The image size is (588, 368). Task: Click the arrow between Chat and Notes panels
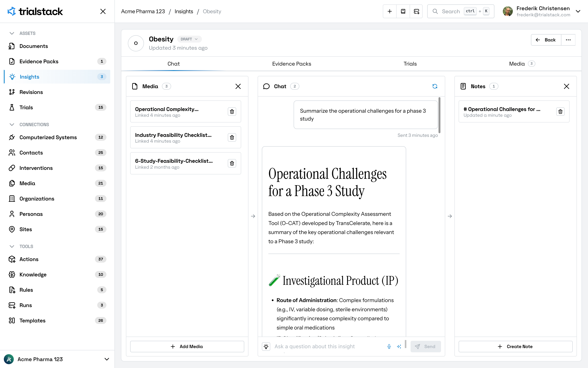pos(450,216)
